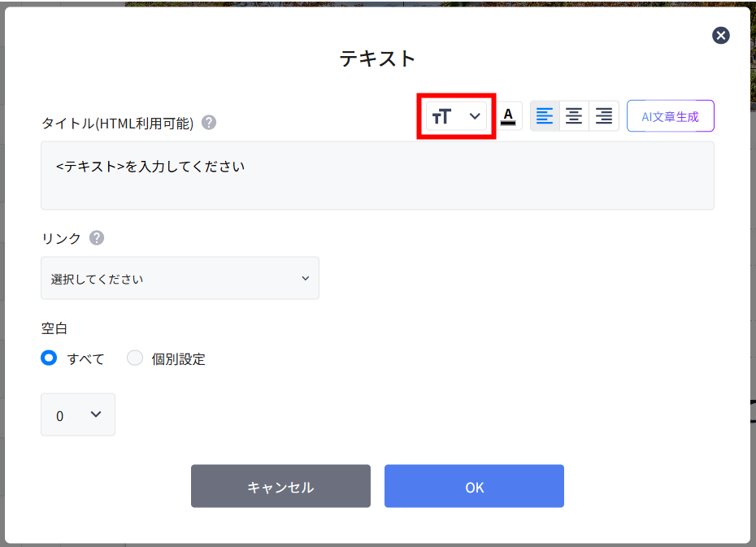Image resolution: width=756 pixels, height=547 pixels.
Task: Select the すべて radio button
Action: pos(50,358)
